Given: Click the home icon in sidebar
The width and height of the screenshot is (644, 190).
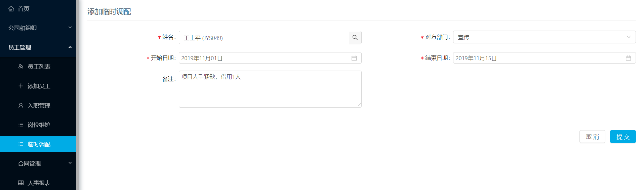Looking at the screenshot, I should pyautogui.click(x=11, y=9).
